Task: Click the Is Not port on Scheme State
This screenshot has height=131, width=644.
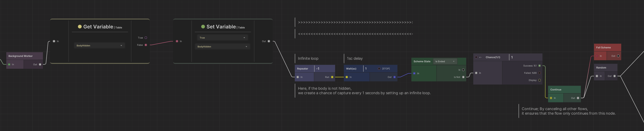Action: [463, 77]
